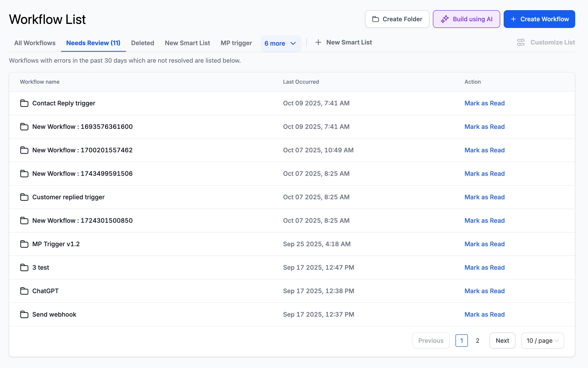Click plus icon in Create Workflow button
588x368 pixels.
click(513, 19)
